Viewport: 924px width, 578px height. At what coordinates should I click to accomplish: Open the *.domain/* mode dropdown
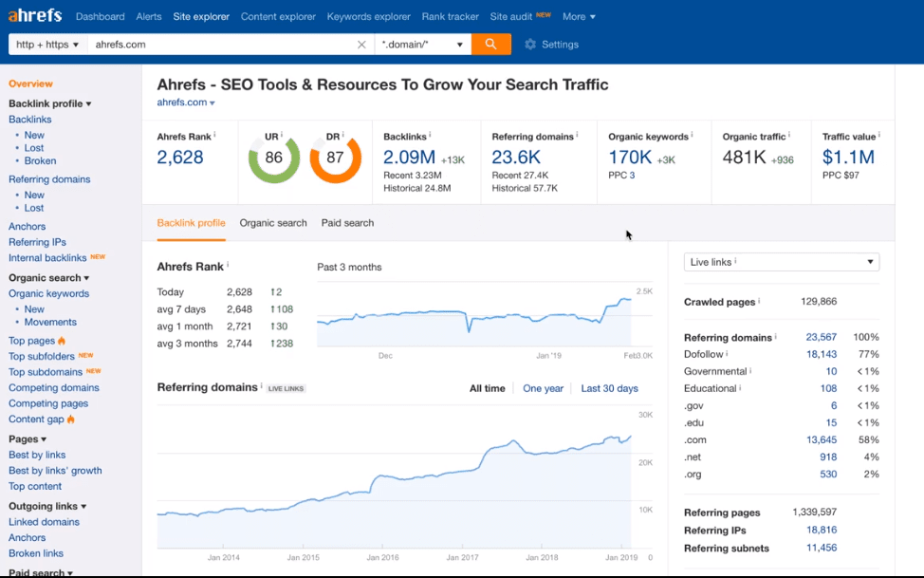click(x=422, y=45)
